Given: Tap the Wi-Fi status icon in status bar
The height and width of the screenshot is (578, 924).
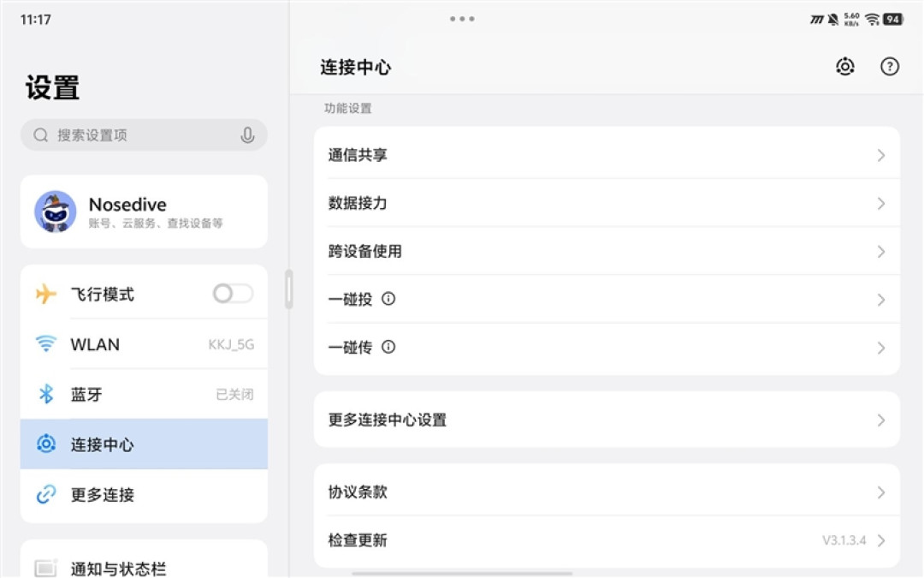Looking at the screenshot, I should 872,20.
